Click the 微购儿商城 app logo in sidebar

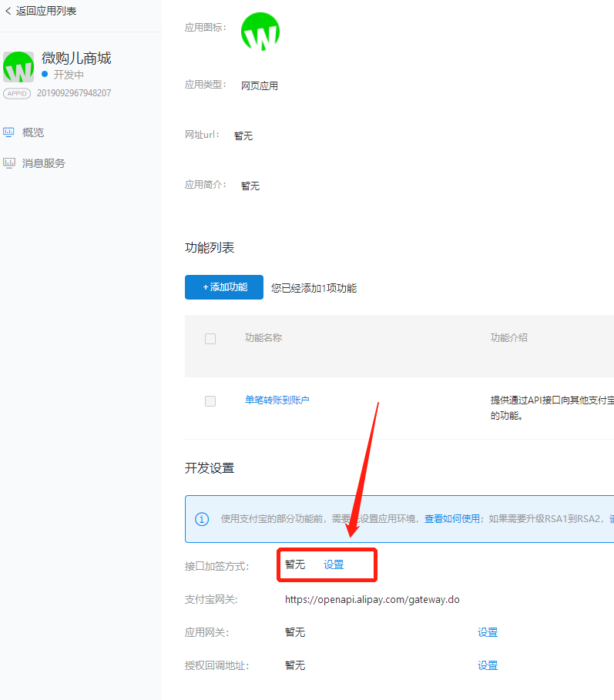18,67
